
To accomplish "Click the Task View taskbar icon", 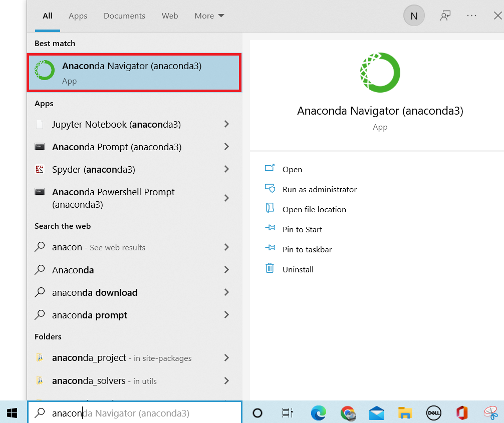I will (x=287, y=412).
